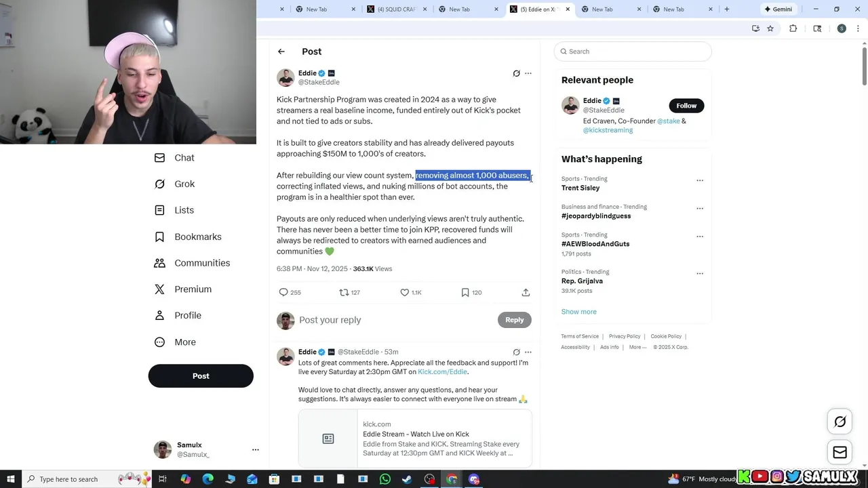Open options for Trent Sisley trend
Screen dimensions: 868x488
pos(700,181)
